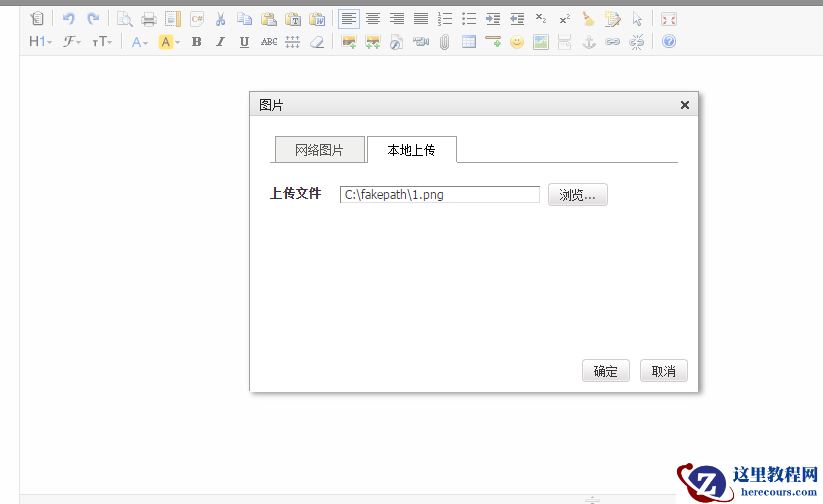Insert a Baidu map icon
The image size is (823, 504).
click(x=541, y=41)
